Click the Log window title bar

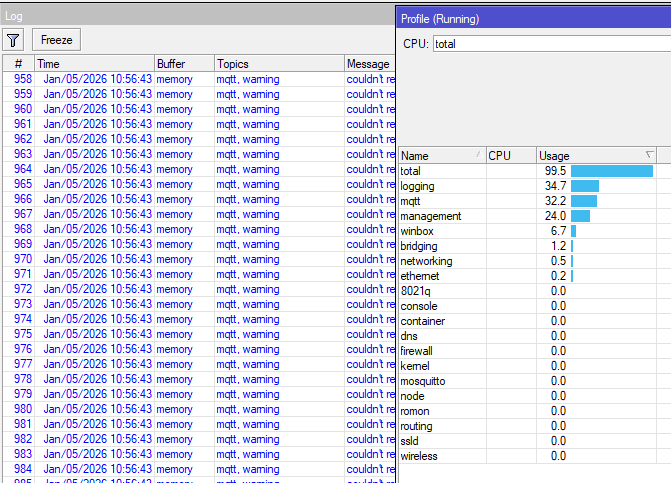pos(198,16)
